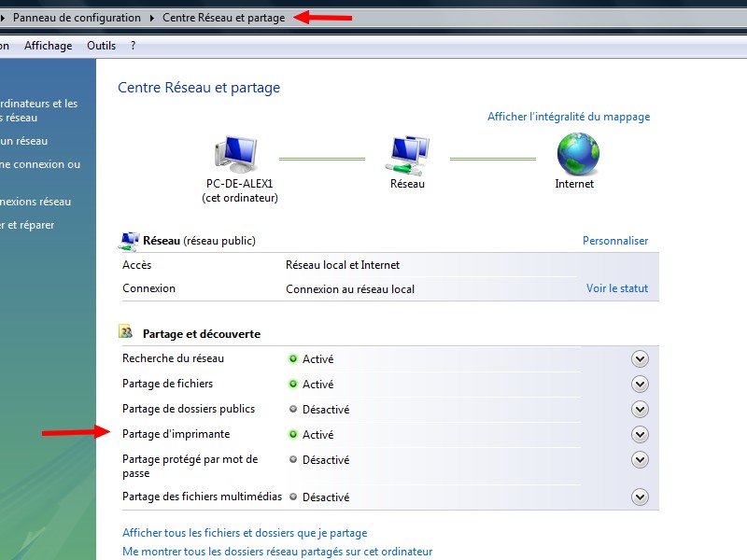The height and width of the screenshot is (560, 747).
Task: Click Panneau de configuration in the address bar
Action: (x=77, y=18)
